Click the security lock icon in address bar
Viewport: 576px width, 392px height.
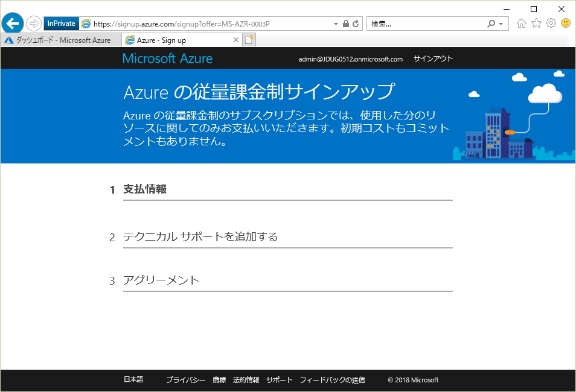coord(346,24)
